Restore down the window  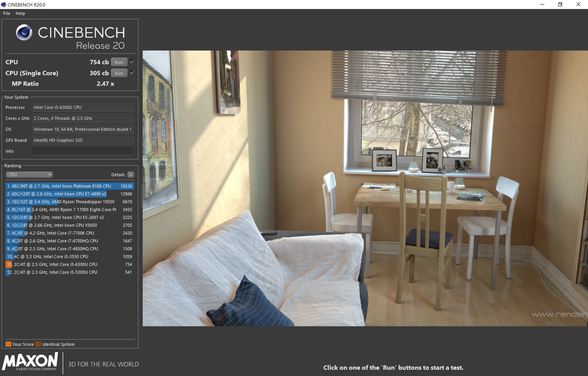click(560, 4)
